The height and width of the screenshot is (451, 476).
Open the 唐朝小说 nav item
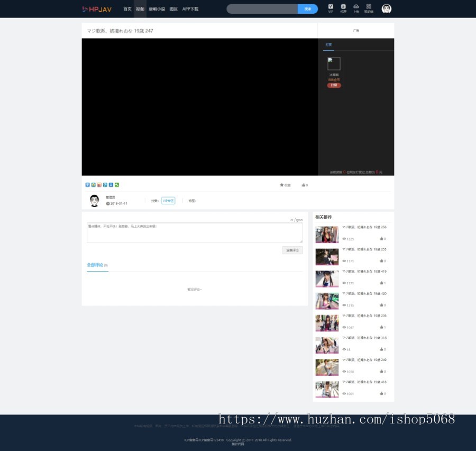(157, 9)
